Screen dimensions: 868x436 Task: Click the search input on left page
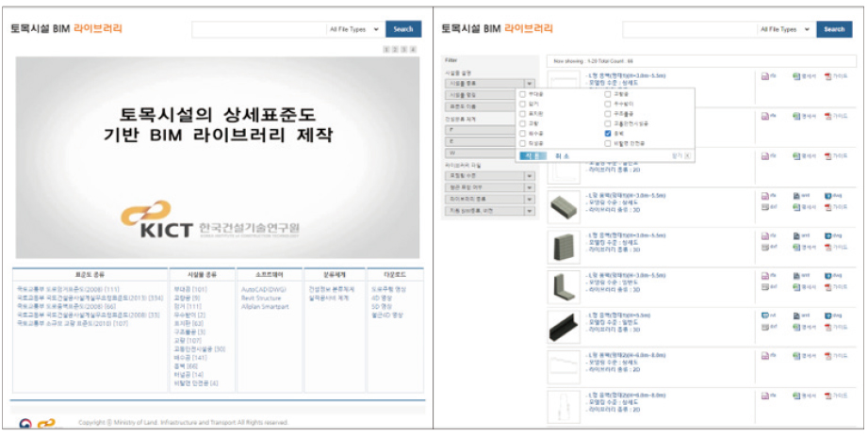[x=259, y=29]
